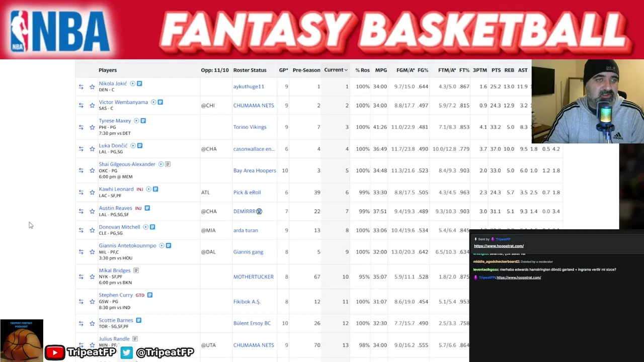Select the MOTHERTUCKER team name

pyautogui.click(x=254, y=277)
